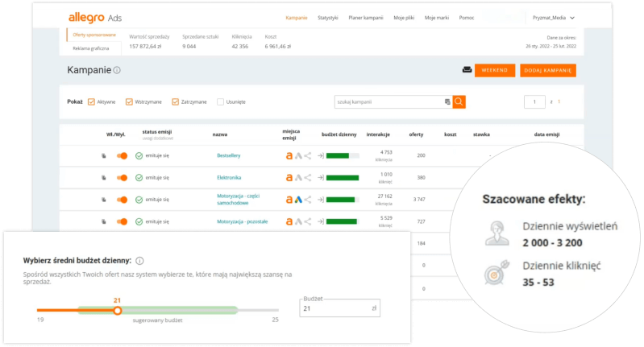This screenshot has height=347, width=644.
Task: Click the orange magnifier search icon
Action: (459, 101)
